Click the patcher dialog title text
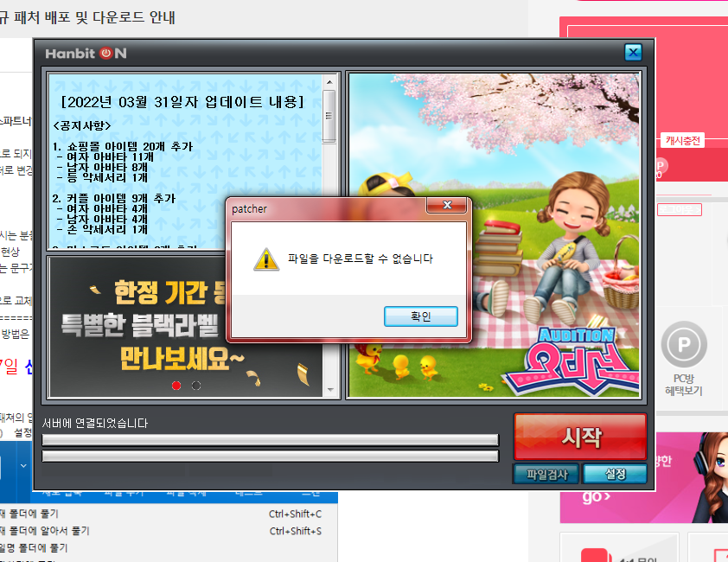The height and width of the screenshot is (562, 728). [x=249, y=209]
